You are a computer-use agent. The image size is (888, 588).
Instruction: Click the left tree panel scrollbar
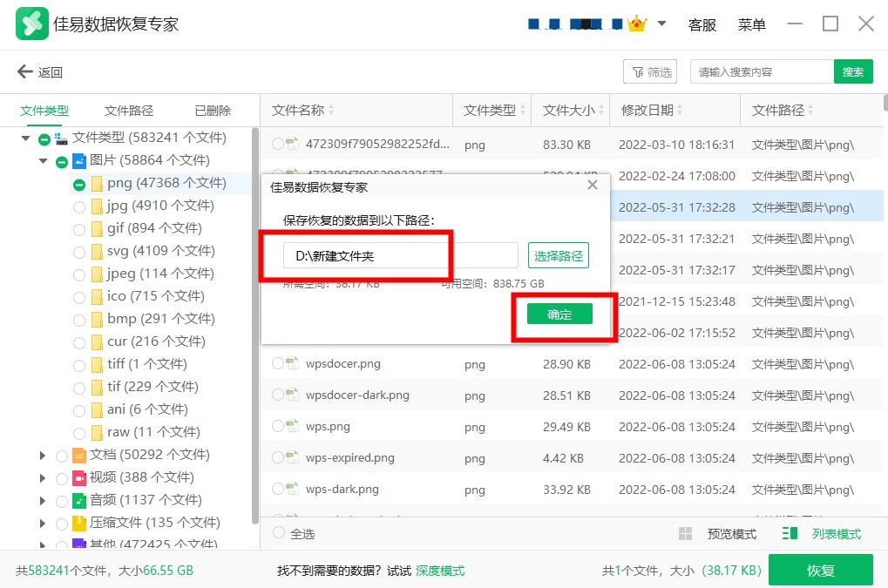tap(254, 326)
